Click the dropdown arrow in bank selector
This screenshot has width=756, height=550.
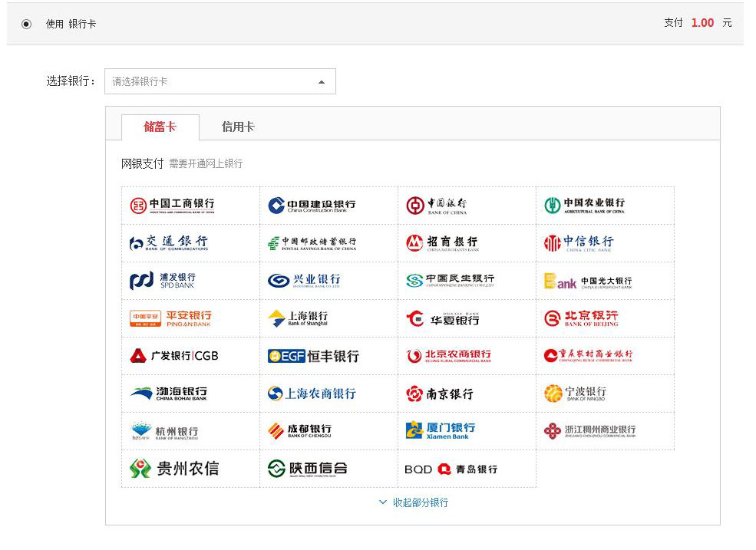(x=322, y=82)
